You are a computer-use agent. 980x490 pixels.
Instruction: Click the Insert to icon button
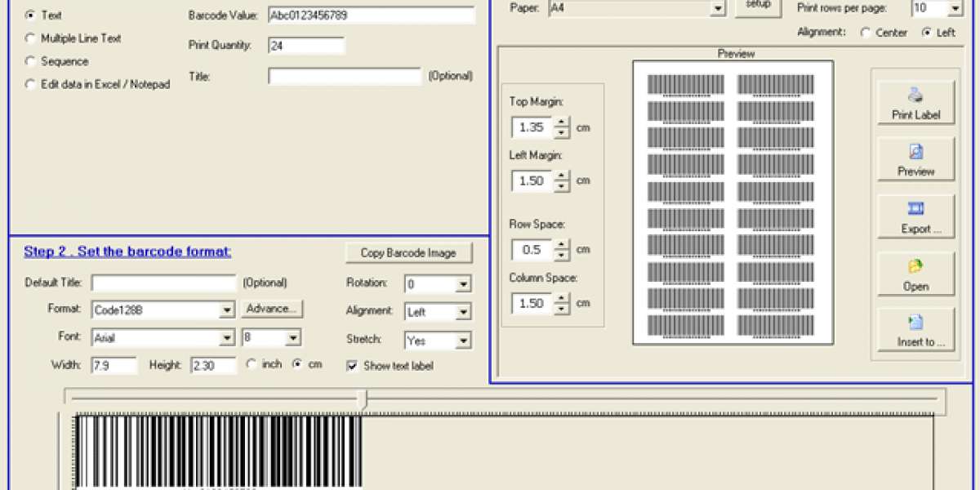click(x=915, y=323)
